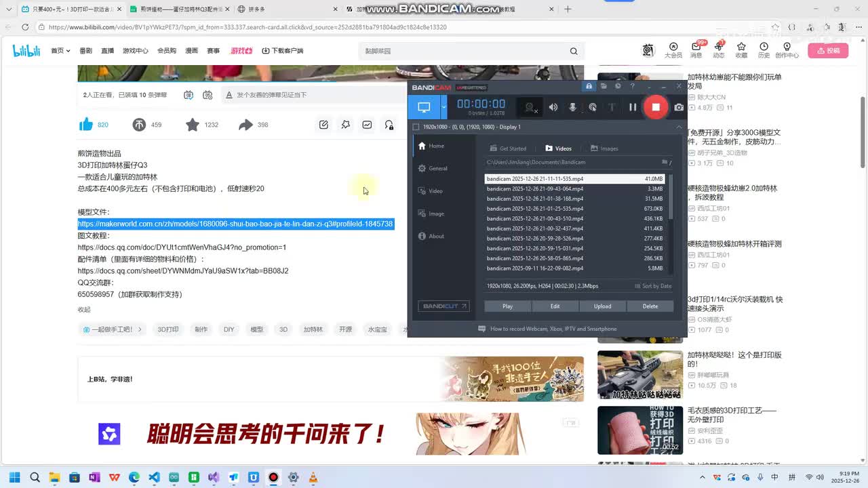Toggle Bandicam webcam overlay icon
The image size is (868, 488).
531,107
